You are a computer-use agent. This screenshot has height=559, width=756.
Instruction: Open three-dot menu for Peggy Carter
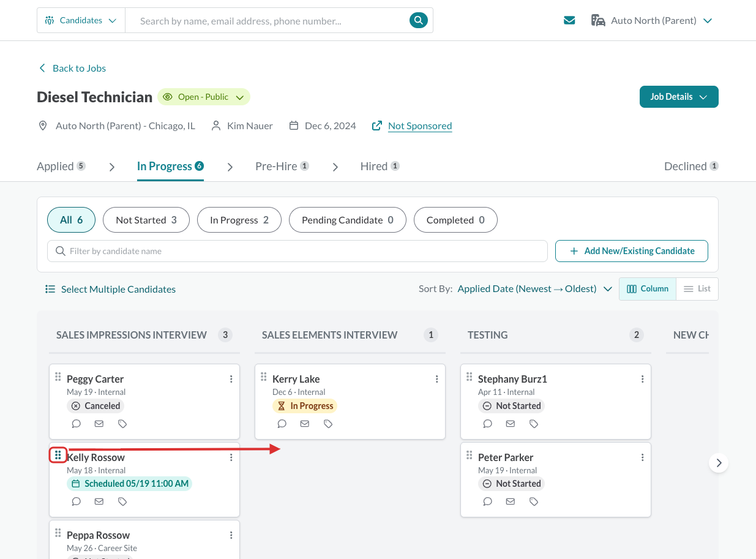point(231,379)
